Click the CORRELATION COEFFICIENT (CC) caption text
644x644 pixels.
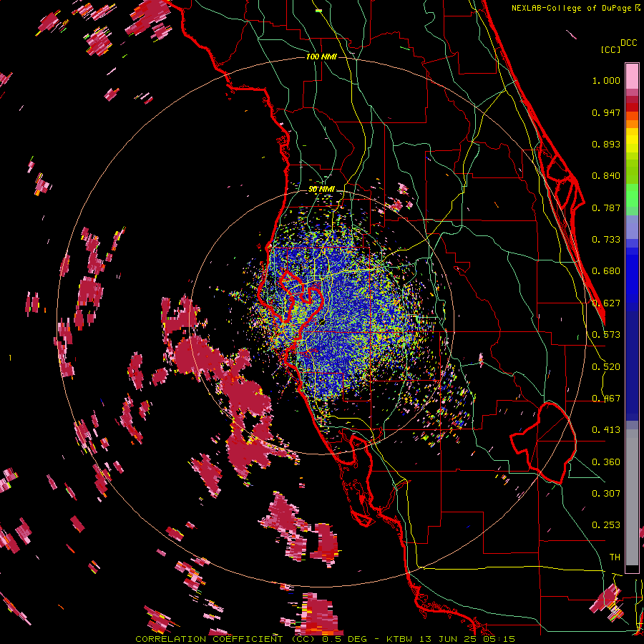pos(224,639)
